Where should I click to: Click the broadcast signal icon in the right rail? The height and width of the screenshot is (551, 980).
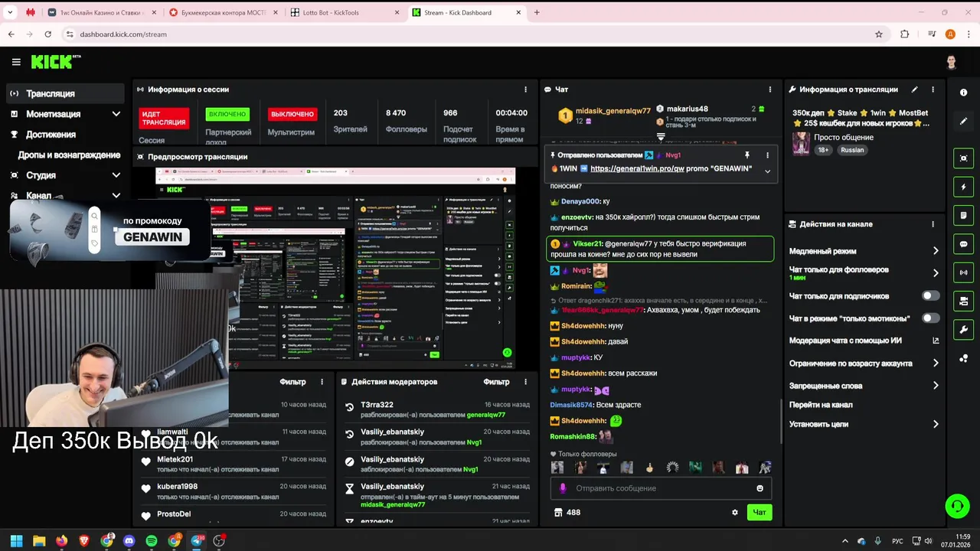(963, 272)
